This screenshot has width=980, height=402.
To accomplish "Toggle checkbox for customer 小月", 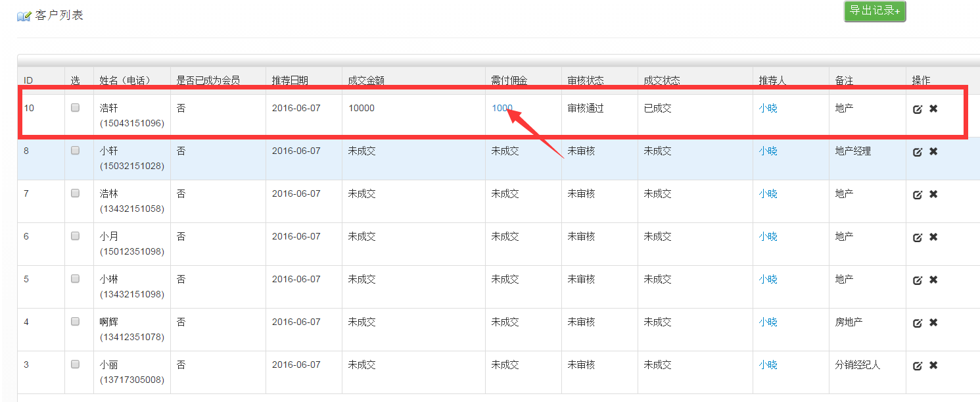I will [76, 236].
